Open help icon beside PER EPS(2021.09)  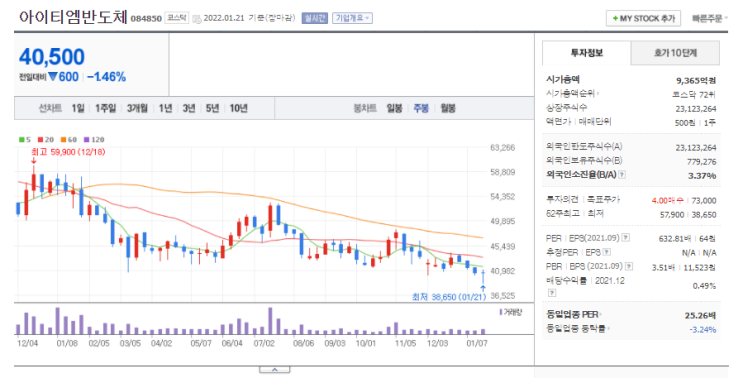(x=626, y=238)
